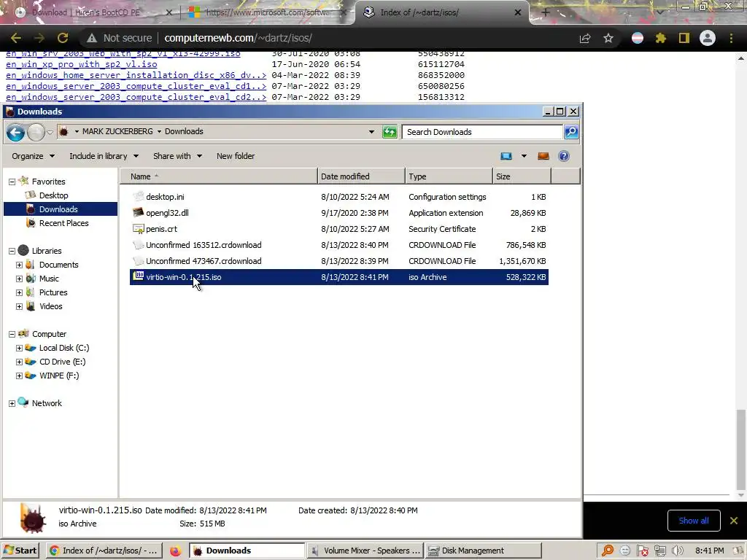
Task: Open Chrome three-dot menu
Action: pyautogui.click(x=731, y=38)
